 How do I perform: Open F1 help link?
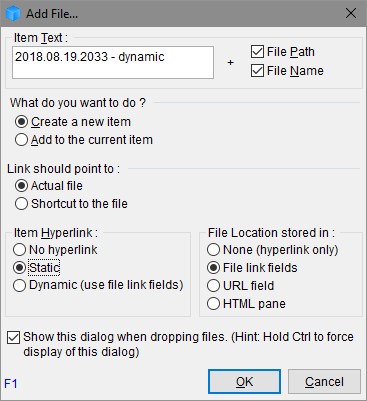tap(11, 383)
